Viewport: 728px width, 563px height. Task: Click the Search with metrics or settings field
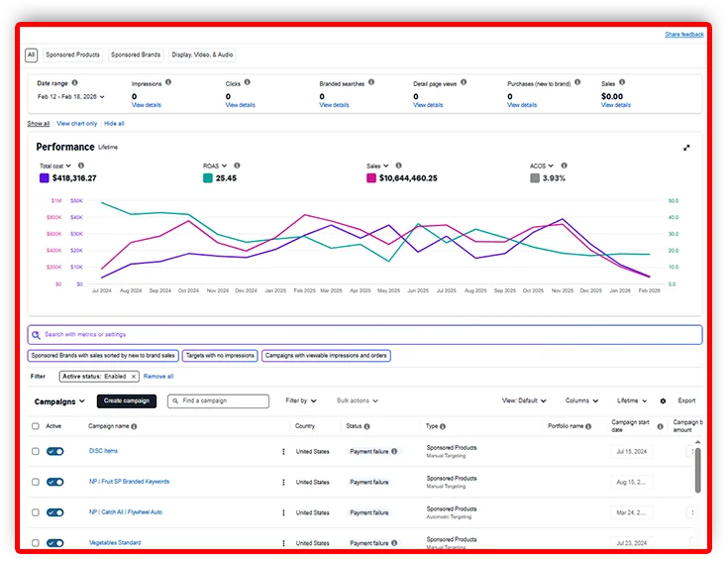pyautogui.click(x=364, y=335)
